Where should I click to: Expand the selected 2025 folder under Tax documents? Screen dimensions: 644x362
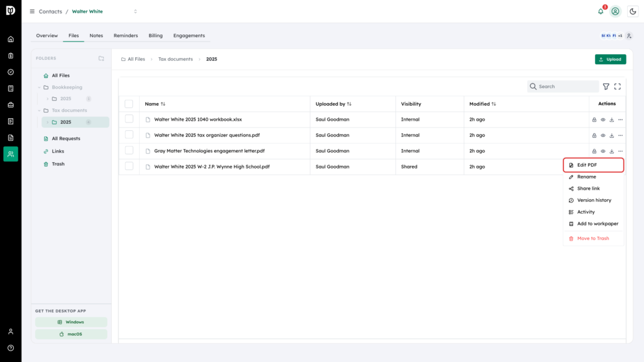(x=48, y=123)
